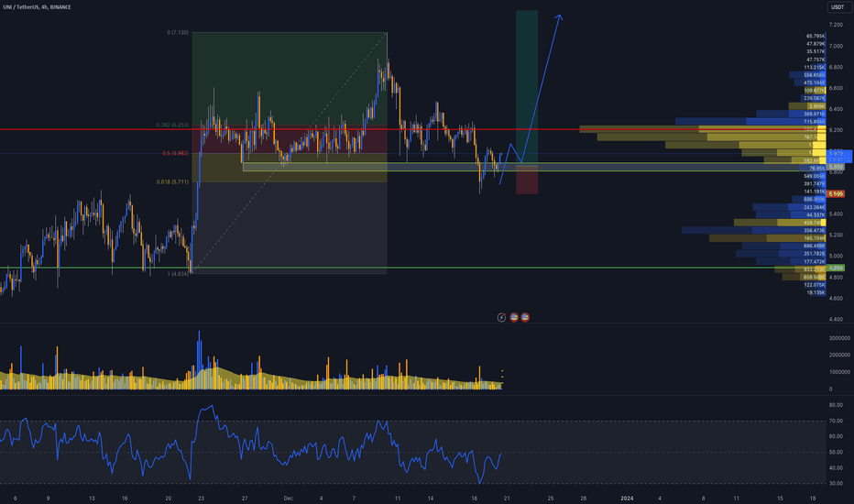
Task: Click the 141.191K volume profile value
Action: point(815,192)
